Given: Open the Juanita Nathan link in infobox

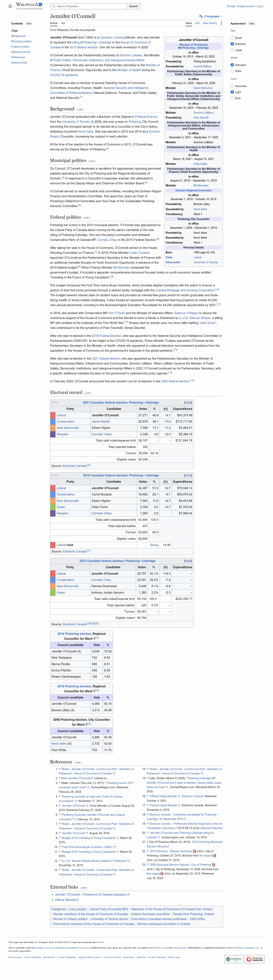Looking at the screenshot, I should (202, 66).
